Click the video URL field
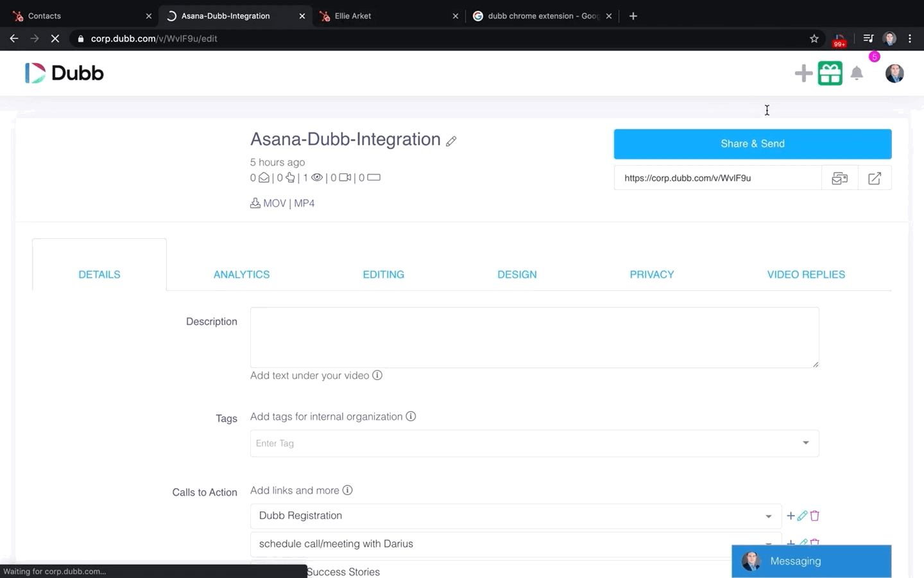 point(717,179)
